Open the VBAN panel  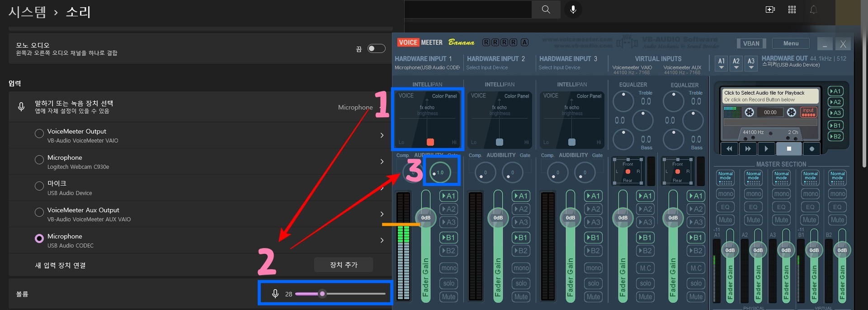coord(751,43)
